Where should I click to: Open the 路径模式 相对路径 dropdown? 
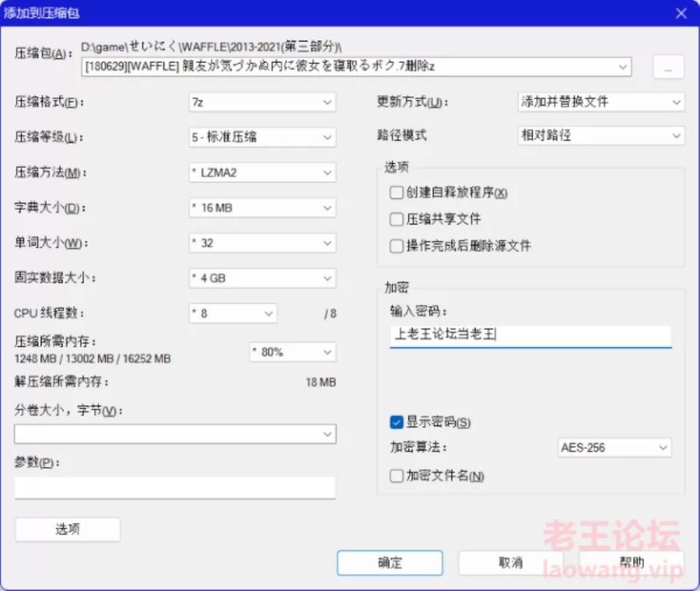600,136
